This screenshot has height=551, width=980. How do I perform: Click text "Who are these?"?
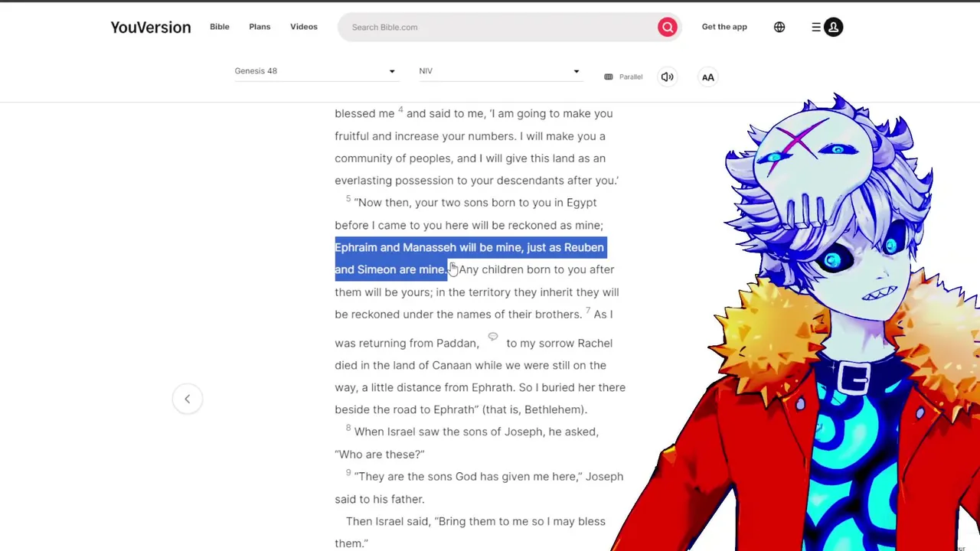coord(380,454)
